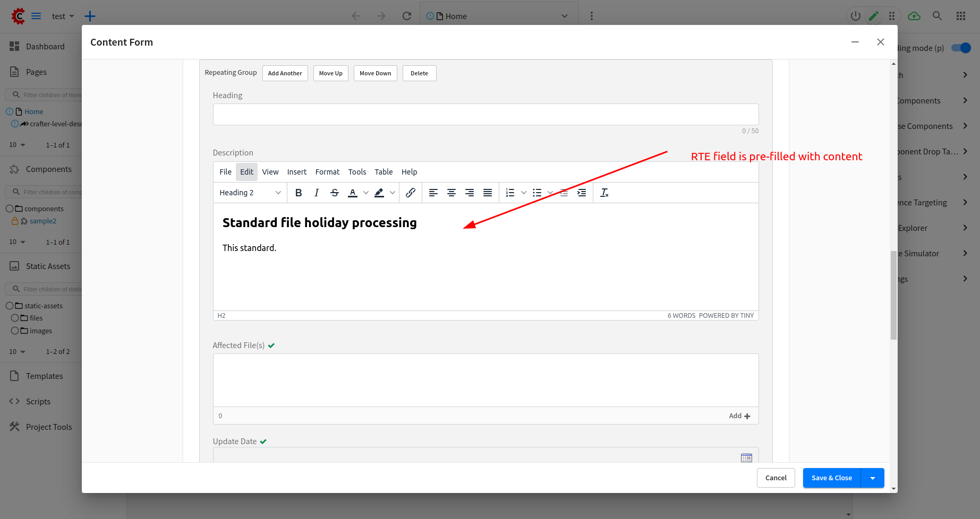The width and height of the screenshot is (980, 519).
Task: Open the calendar picker for Update Date
Action: [746, 457]
